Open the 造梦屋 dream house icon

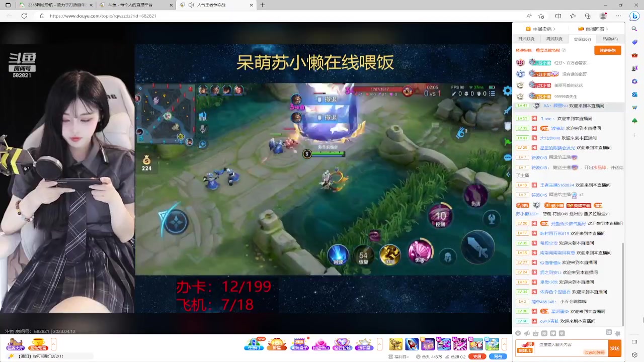coord(363,344)
